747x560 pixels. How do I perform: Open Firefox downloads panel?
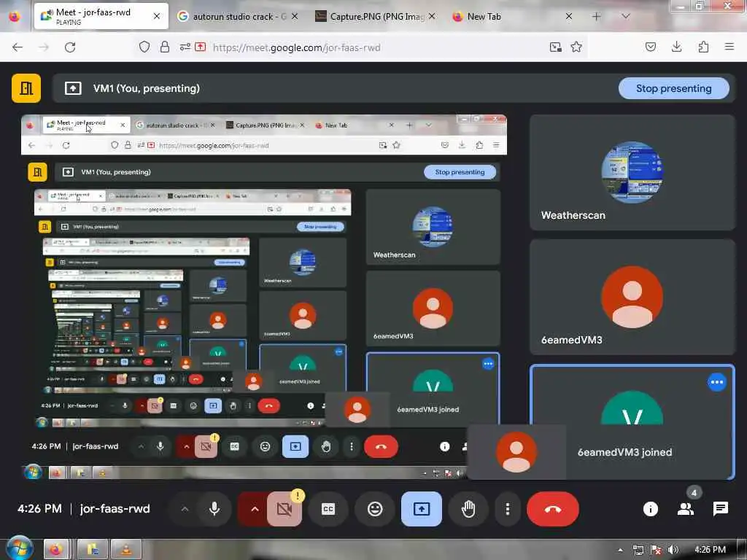coord(676,47)
